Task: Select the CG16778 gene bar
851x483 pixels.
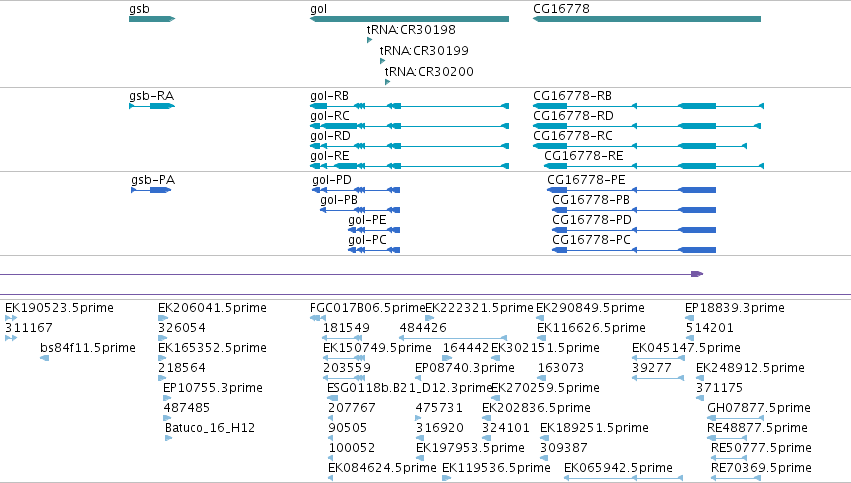Action: coord(647,19)
